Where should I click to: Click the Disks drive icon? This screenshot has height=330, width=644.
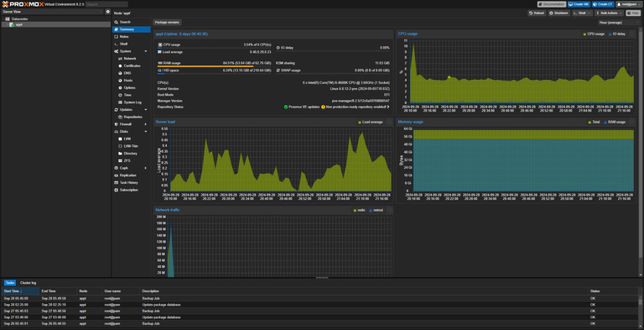click(x=117, y=132)
